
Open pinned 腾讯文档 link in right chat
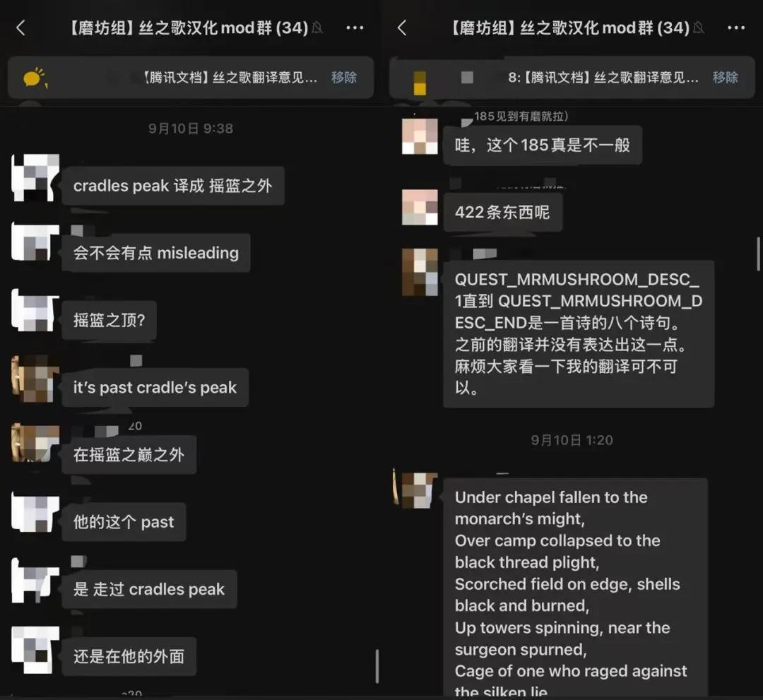(x=603, y=77)
